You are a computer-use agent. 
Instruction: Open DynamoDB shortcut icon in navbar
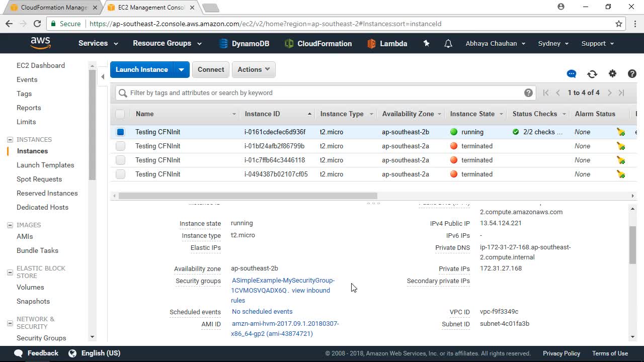click(x=223, y=44)
